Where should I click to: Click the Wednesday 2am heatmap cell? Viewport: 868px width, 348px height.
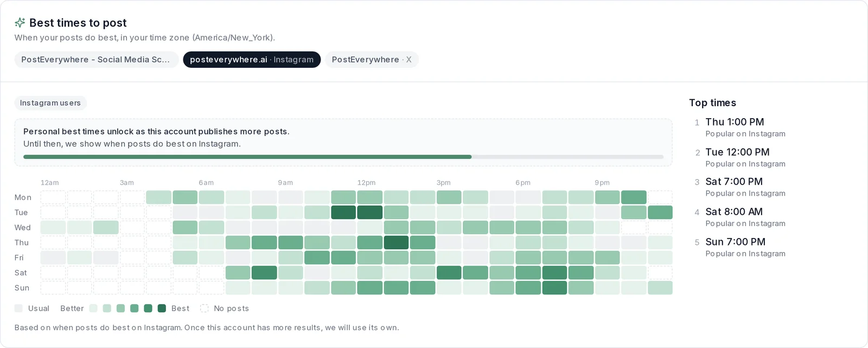coord(106,227)
